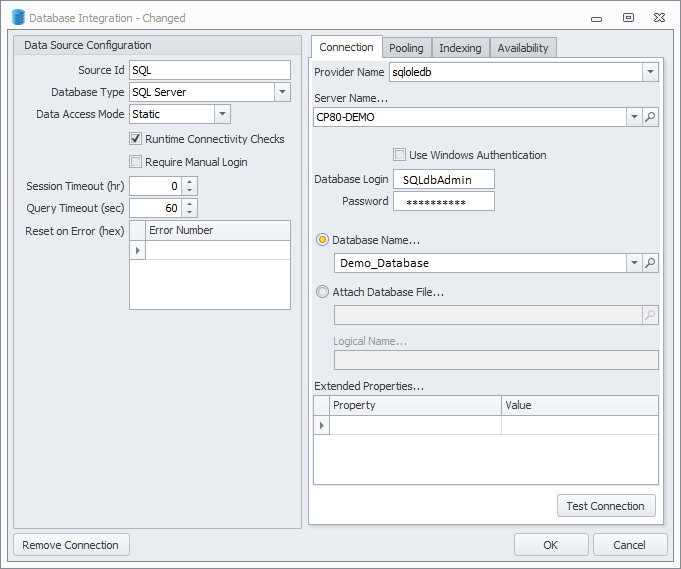Click the Attach Database File search icon

tap(650, 315)
